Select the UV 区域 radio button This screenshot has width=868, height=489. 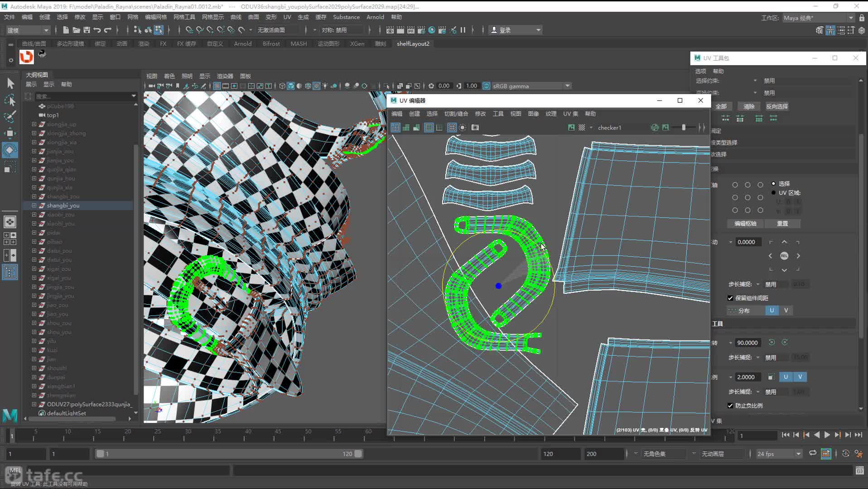(x=773, y=192)
